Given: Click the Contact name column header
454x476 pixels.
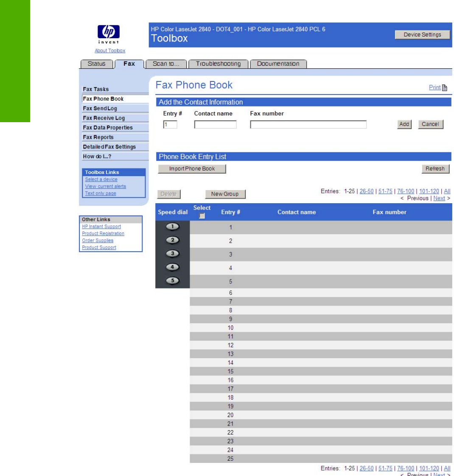Looking at the screenshot, I should click(x=297, y=212).
